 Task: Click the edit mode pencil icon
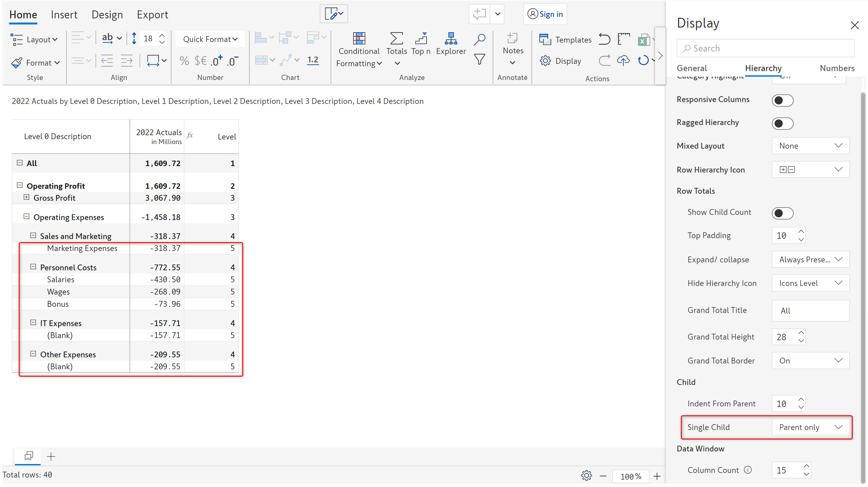(x=334, y=14)
